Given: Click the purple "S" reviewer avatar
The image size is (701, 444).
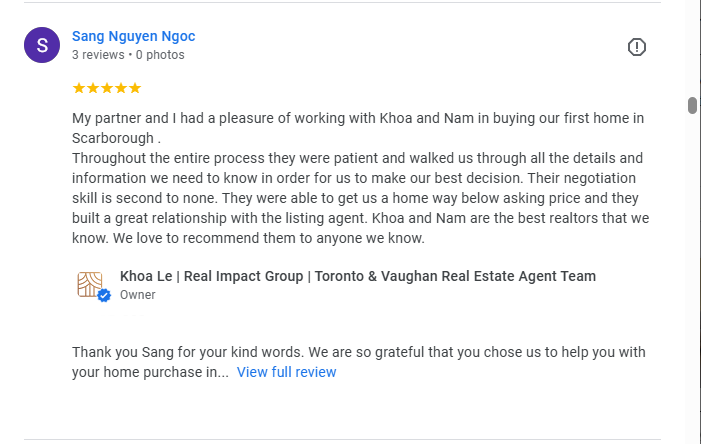Looking at the screenshot, I should click(x=42, y=45).
